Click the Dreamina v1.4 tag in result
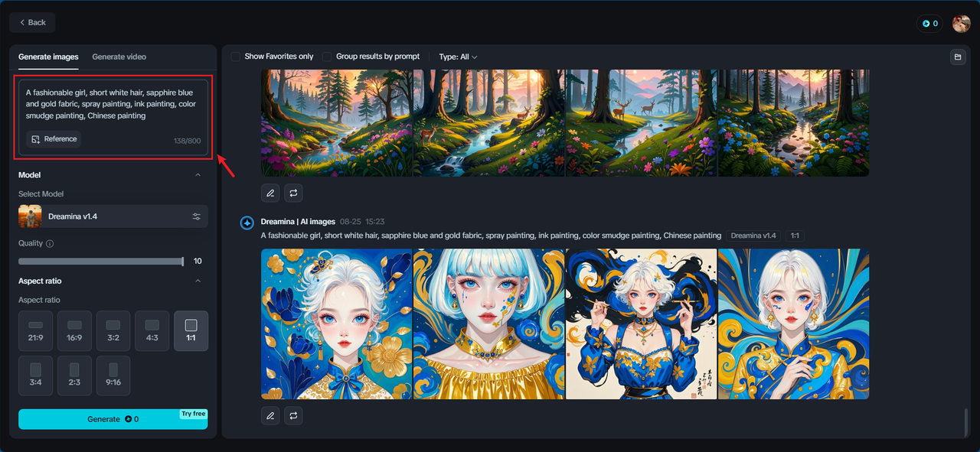980x452 pixels. click(753, 236)
